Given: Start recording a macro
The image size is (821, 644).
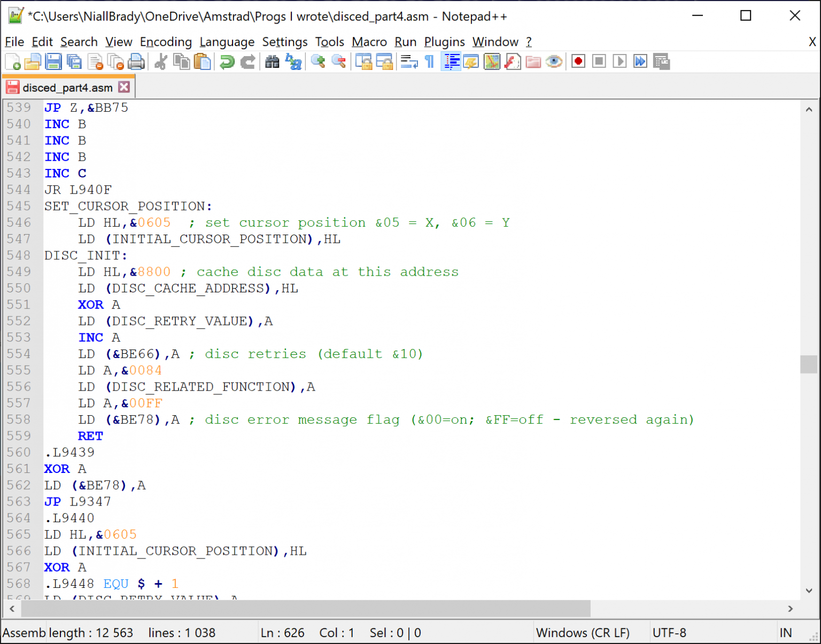Looking at the screenshot, I should click(578, 61).
